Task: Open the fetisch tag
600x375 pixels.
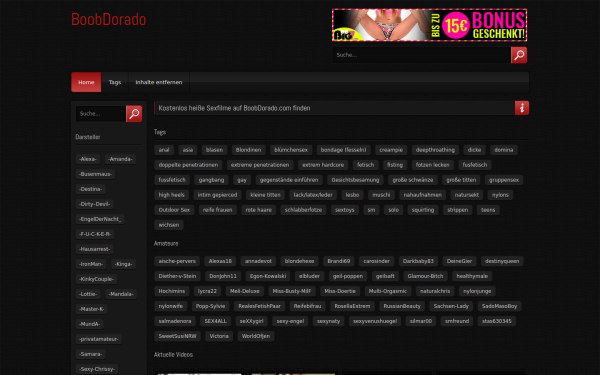Action: pyautogui.click(x=365, y=165)
